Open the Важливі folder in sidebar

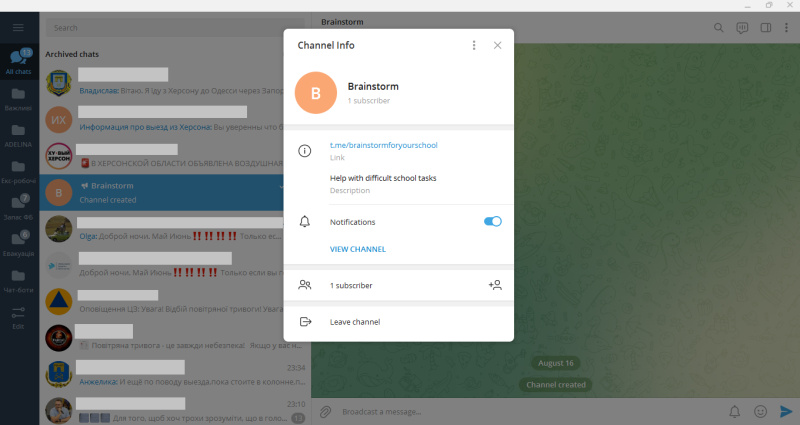click(x=18, y=99)
